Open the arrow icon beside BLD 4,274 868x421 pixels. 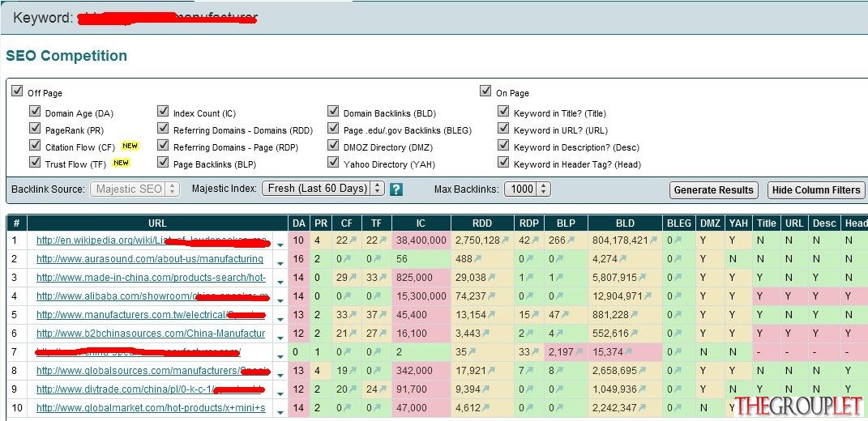click(624, 259)
